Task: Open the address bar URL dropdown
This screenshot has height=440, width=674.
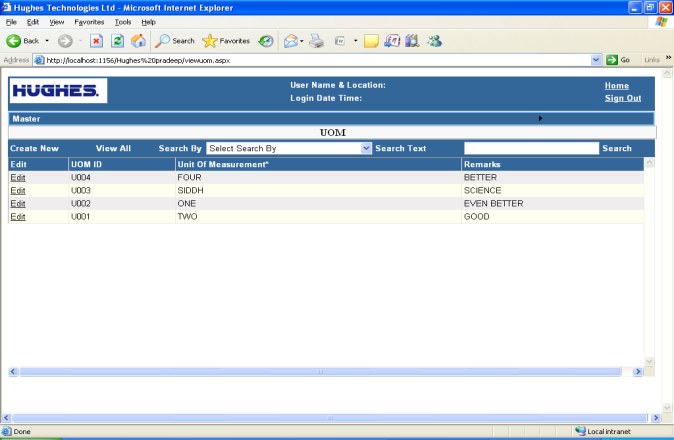Action: click(x=596, y=60)
